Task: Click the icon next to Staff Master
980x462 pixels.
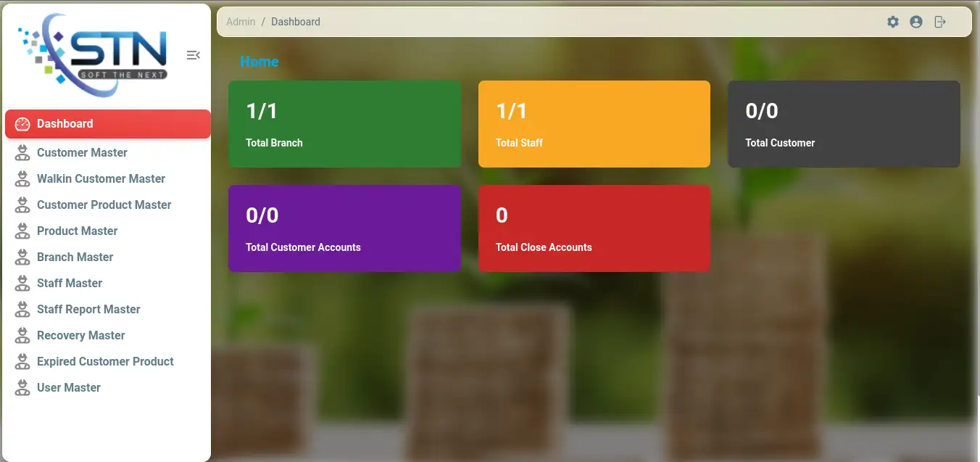Action: [x=22, y=283]
